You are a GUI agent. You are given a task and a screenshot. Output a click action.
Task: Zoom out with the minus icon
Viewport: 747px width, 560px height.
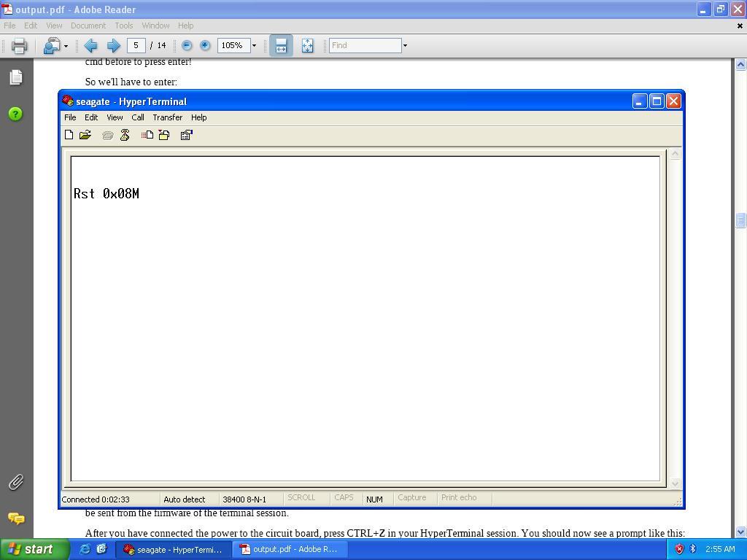(187, 45)
